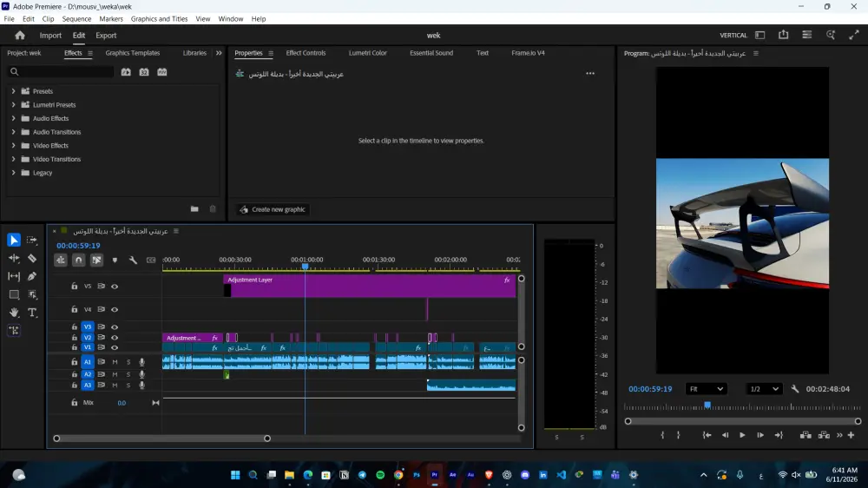Click the Lift button in Program Monitor
868x488 pixels.
(806, 435)
